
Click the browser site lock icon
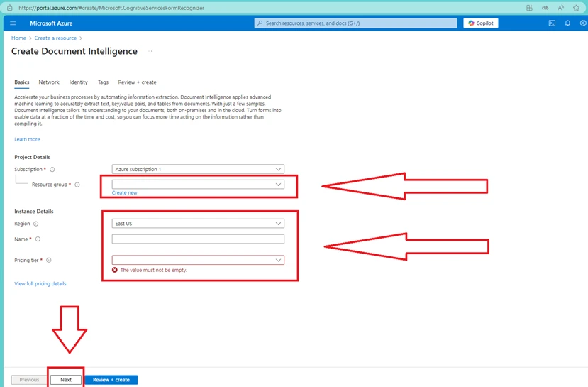(x=10, y=8)
